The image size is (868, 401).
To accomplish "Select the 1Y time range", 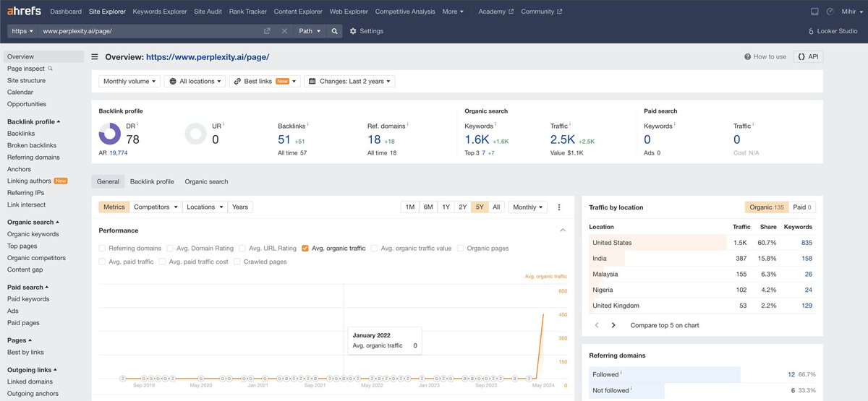I will coord(446,207).
